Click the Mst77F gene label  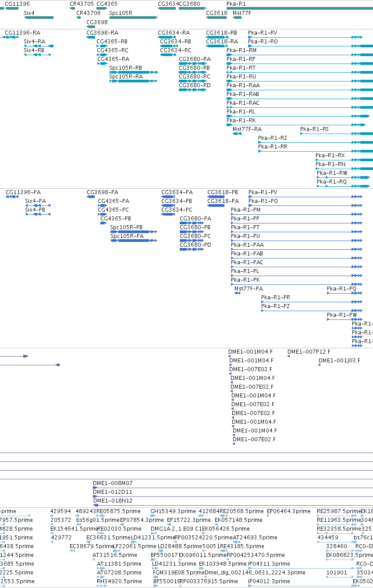pyautogui.click(x=242, y=13)
